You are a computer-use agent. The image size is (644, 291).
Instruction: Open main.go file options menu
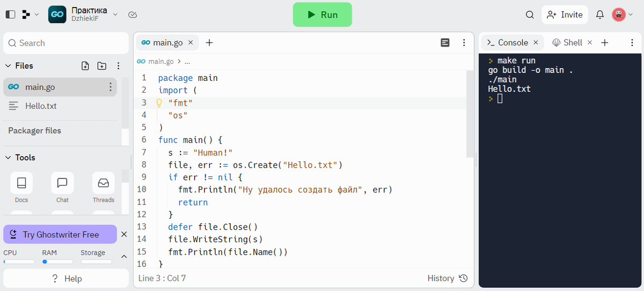coord(111,87)
